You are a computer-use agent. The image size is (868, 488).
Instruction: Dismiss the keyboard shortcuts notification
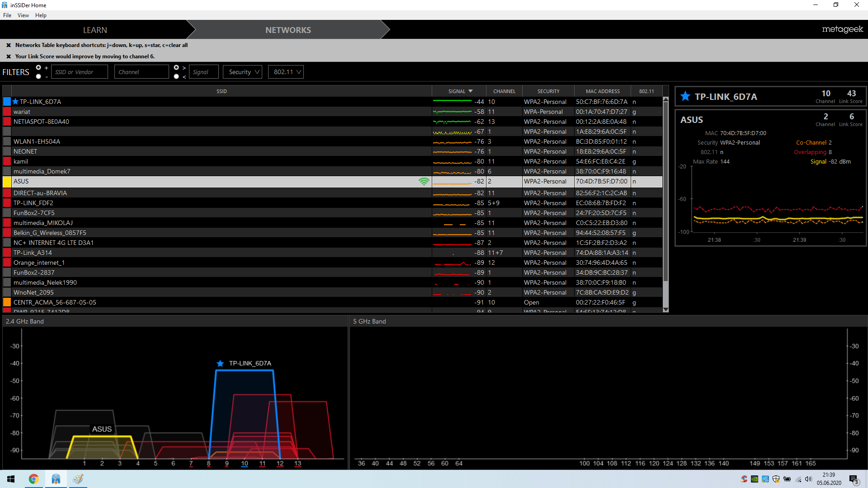click(9, 45)
